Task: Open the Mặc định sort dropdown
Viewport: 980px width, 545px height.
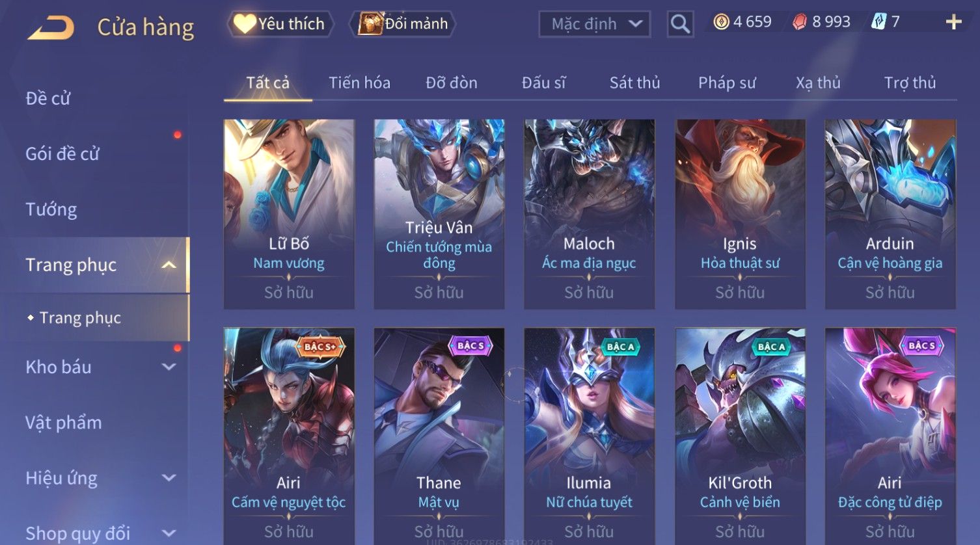Action: [594, 24]
